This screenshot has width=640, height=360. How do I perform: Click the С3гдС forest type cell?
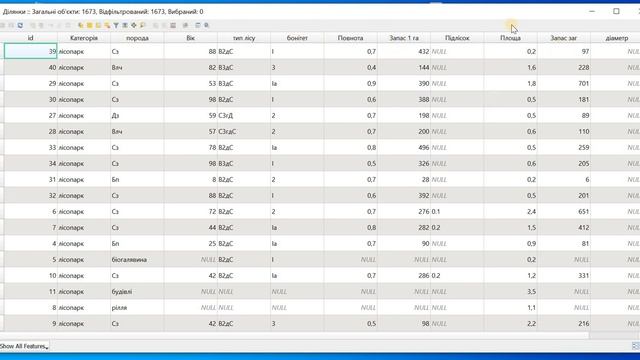[244, 131]
